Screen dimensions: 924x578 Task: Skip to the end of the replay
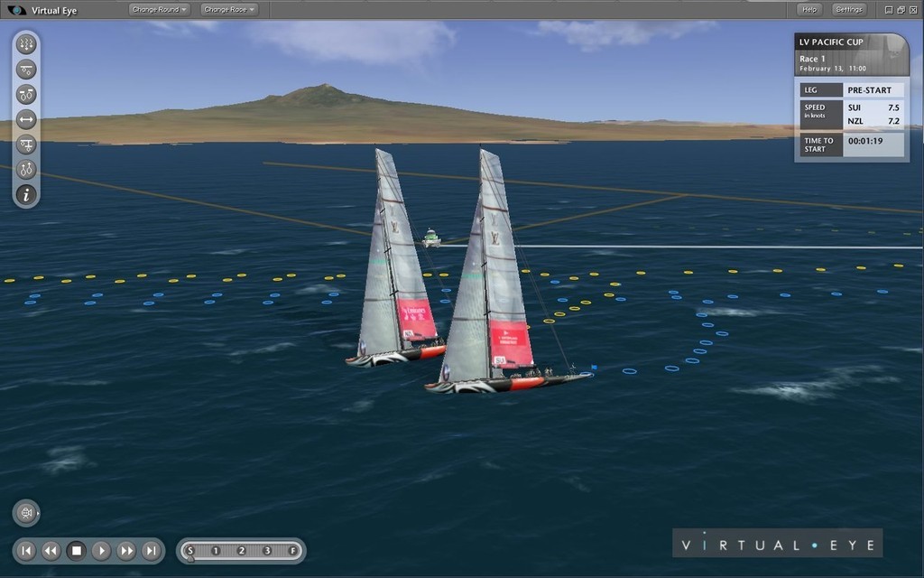(x=152, y=551)
